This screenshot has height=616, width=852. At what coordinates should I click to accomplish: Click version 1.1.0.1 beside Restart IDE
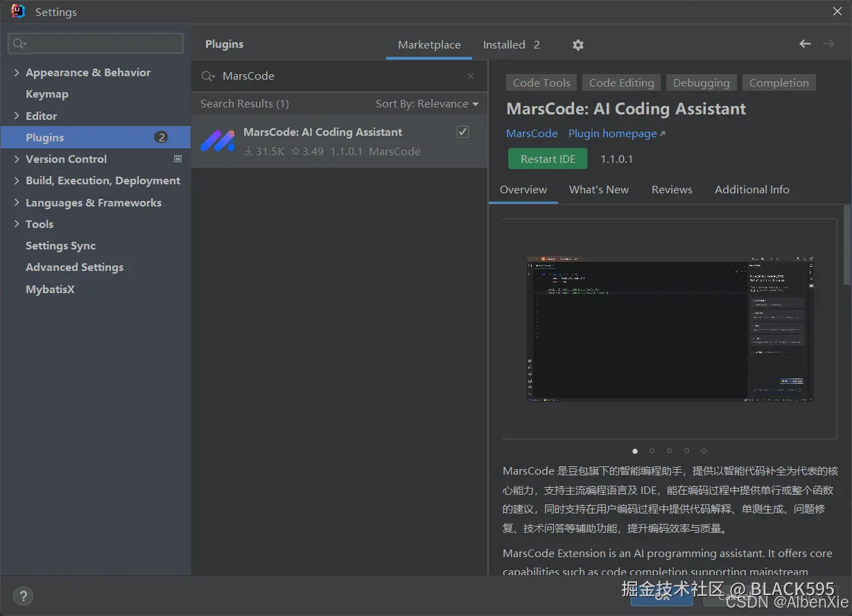tap(616, 159)
